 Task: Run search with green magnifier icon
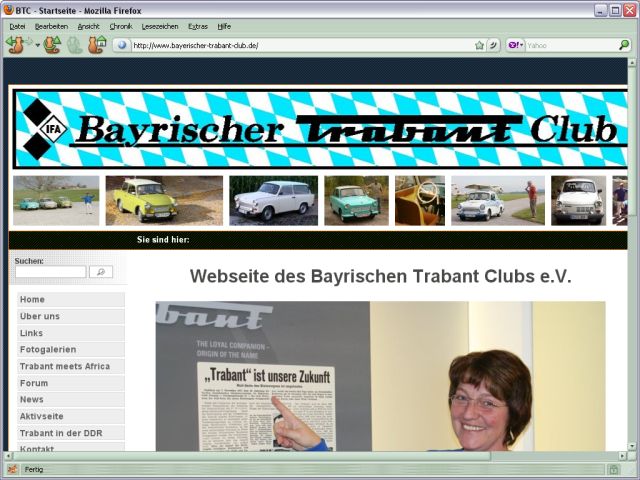pyautogui.click(x=624, y=45)
